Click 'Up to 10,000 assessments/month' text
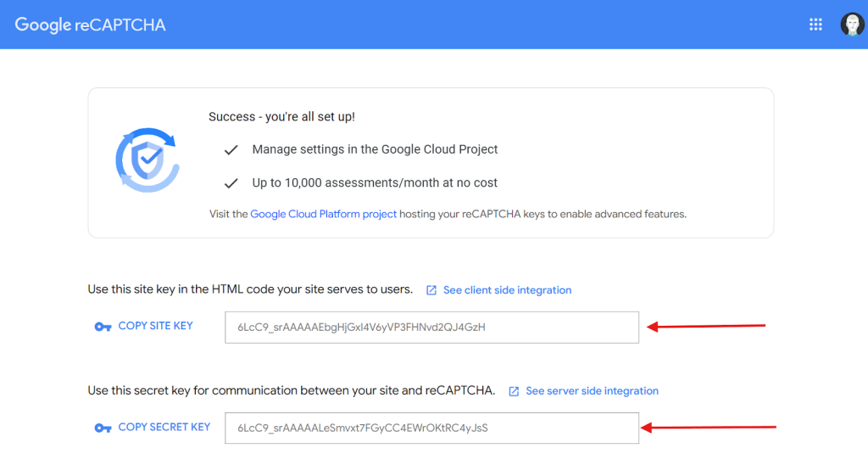Image resolution: width=868 pixels, height=465 pixels. click(375, 182)
